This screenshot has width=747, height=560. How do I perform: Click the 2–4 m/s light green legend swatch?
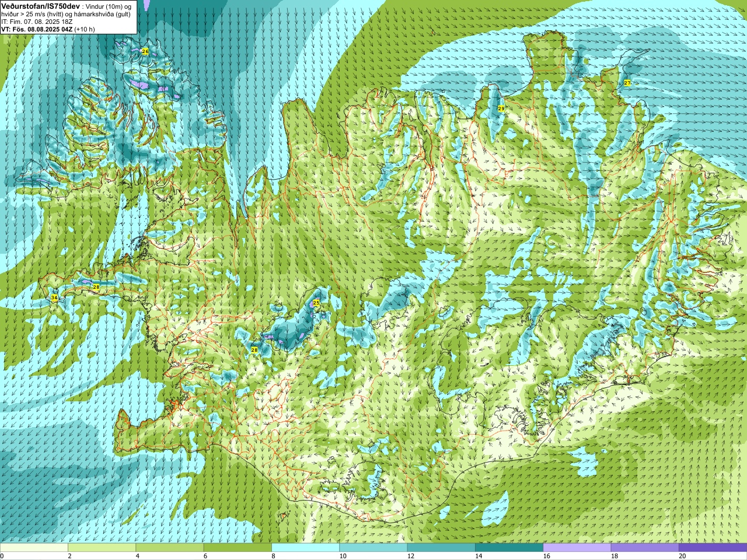pos(102,548)
